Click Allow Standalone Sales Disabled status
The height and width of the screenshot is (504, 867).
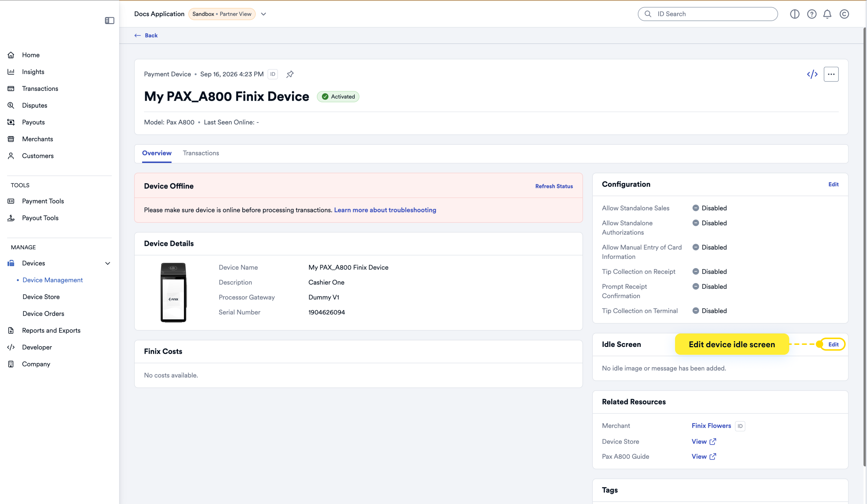tap(709, 208)
